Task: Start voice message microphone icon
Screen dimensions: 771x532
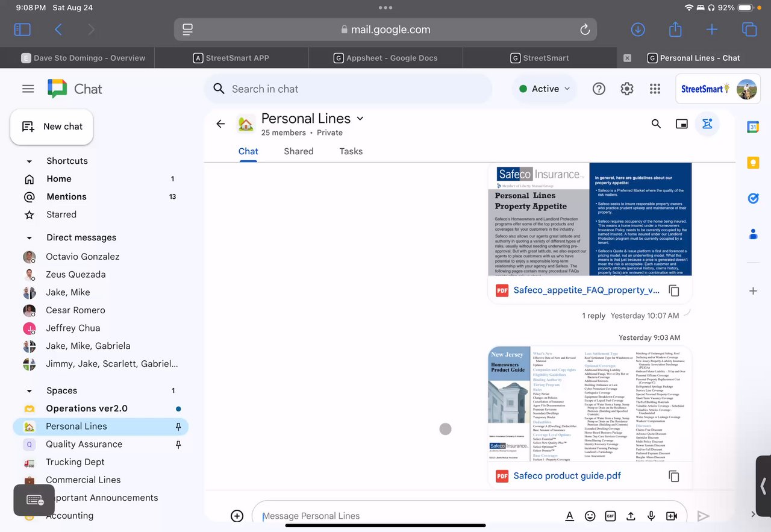Action: (651, 516)
